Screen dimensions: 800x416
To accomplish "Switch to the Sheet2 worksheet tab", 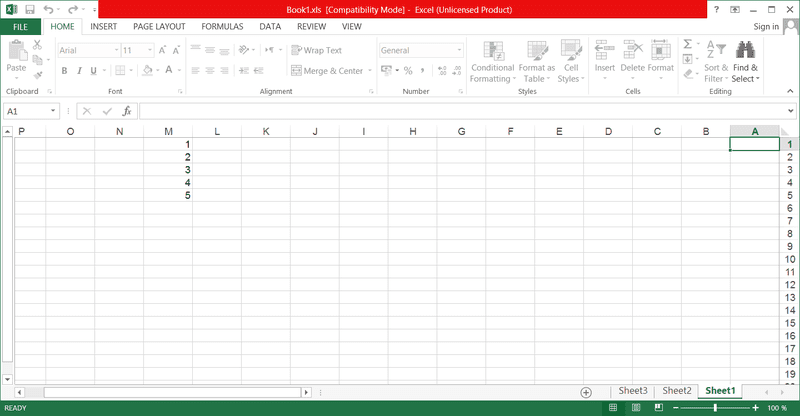I will coord(676,391).
